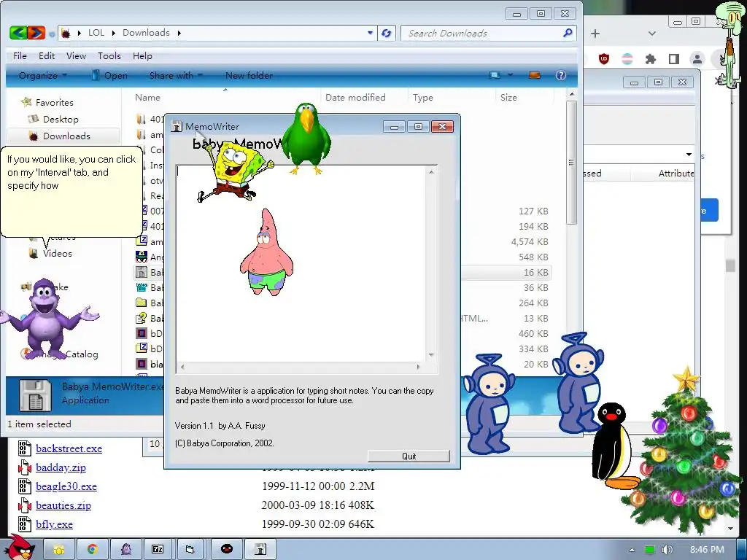Click the Angry Birds start button

click(19, 547)
